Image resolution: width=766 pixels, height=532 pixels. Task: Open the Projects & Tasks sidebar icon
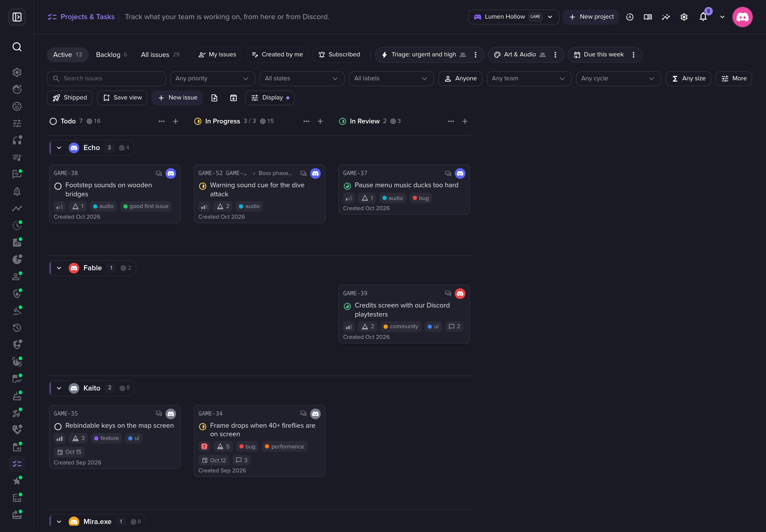17,464
